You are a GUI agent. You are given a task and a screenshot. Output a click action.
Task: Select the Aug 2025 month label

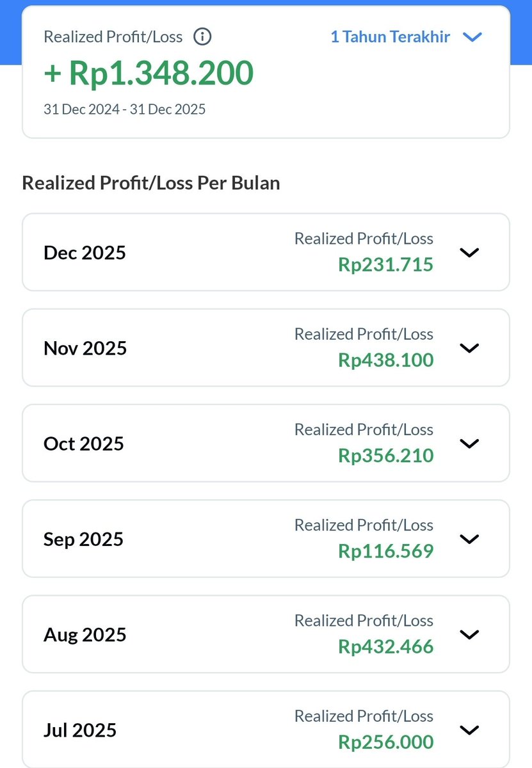tap(85, 634)
